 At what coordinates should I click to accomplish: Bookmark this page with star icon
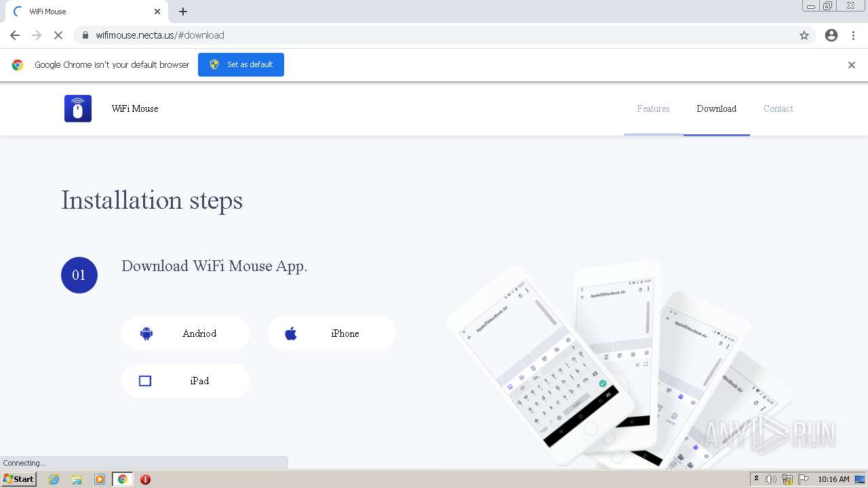[x=804, y=35]
